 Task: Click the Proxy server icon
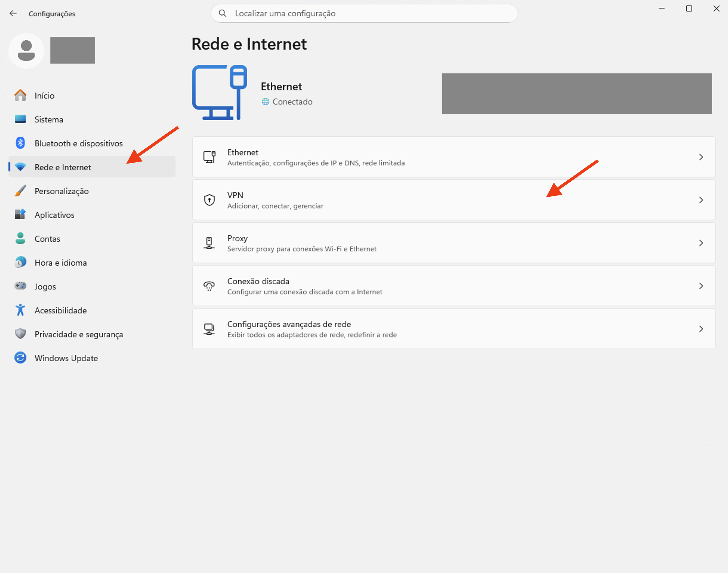[209, 243]
